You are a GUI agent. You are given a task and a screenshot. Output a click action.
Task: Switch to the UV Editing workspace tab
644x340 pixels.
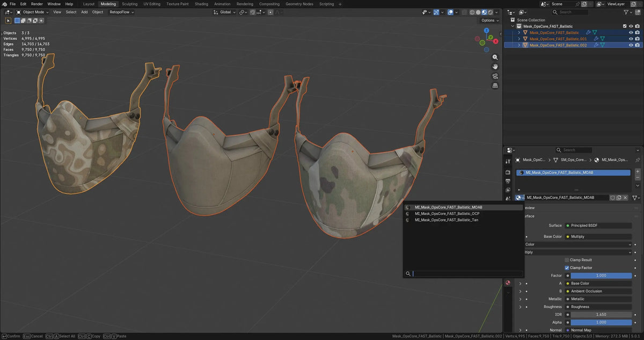152,4
